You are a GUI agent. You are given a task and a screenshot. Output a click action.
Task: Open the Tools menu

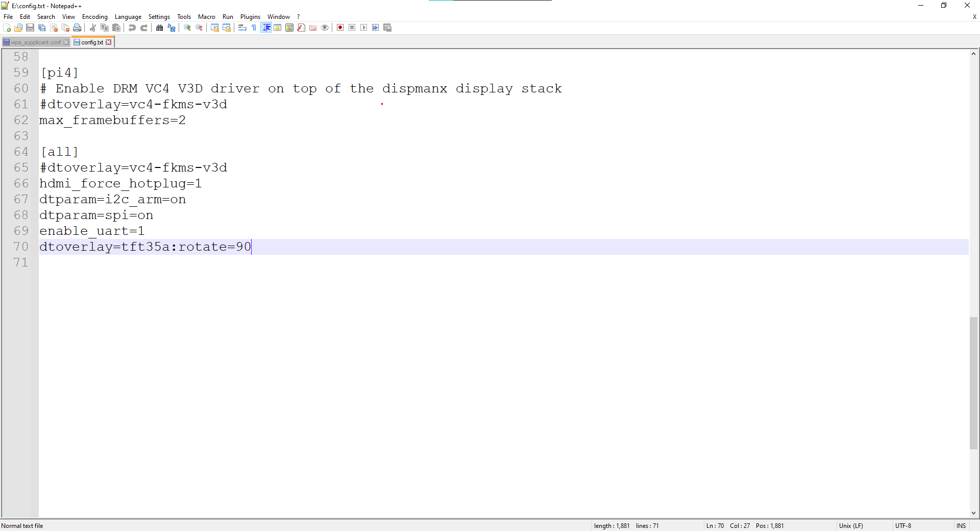pos(184,17)
